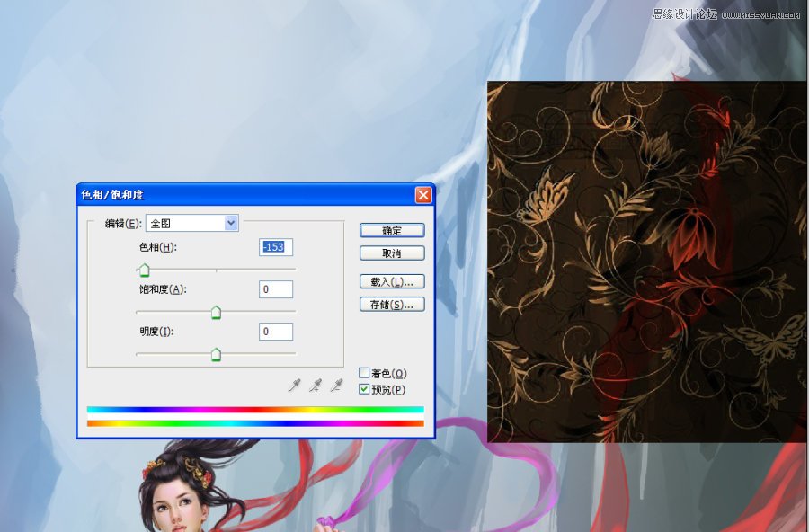Open the 编辑(E) 全图 dropdown
The width and height of the screenshot is (809, 532).
(x=192, y=223)
